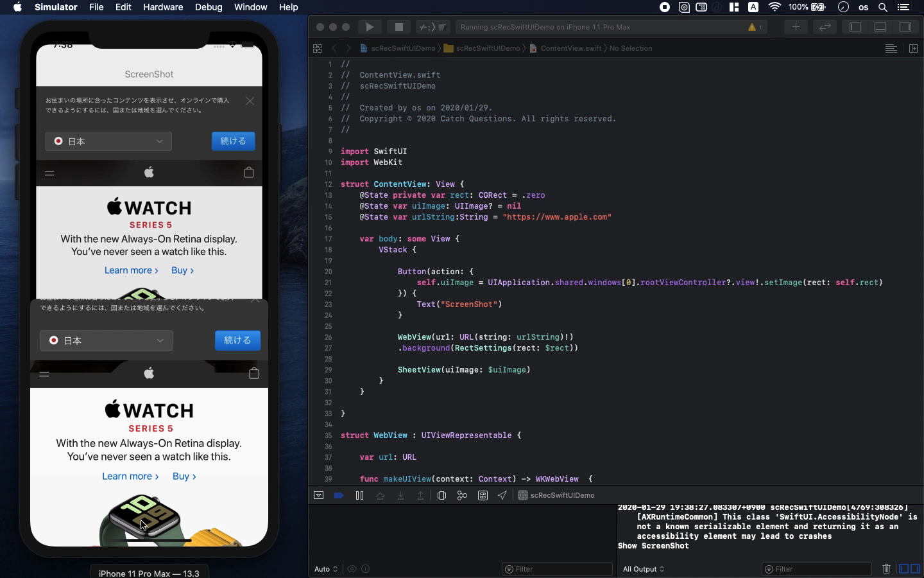The image size is (924, 578).
Task: Tap the upper Learn more link
Action: click(131, 270)
